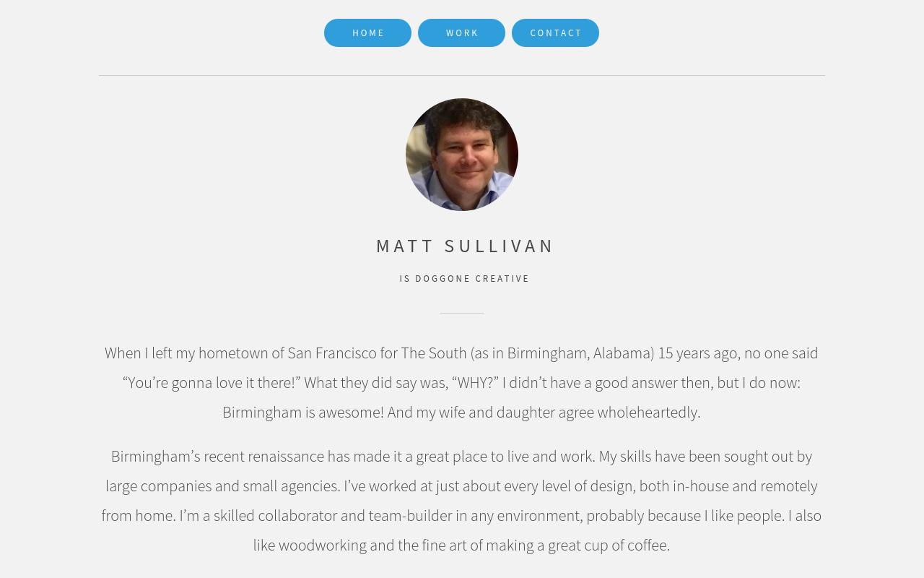Click the Matt Sullivan name heading

(x=465, y=246)
